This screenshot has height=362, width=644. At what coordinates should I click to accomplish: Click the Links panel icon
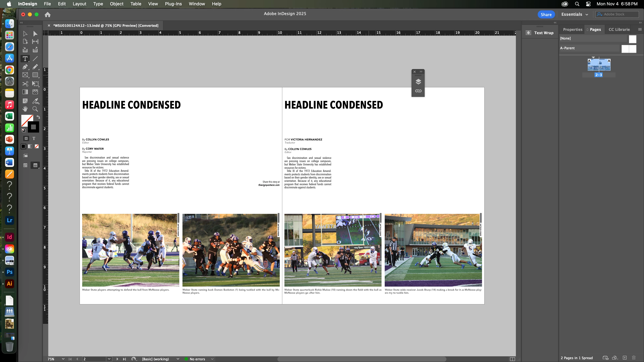click(x=418, y=91)
